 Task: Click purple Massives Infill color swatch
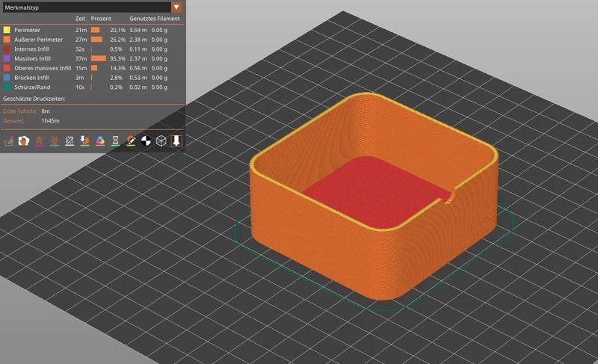click(x=7, y=58)
